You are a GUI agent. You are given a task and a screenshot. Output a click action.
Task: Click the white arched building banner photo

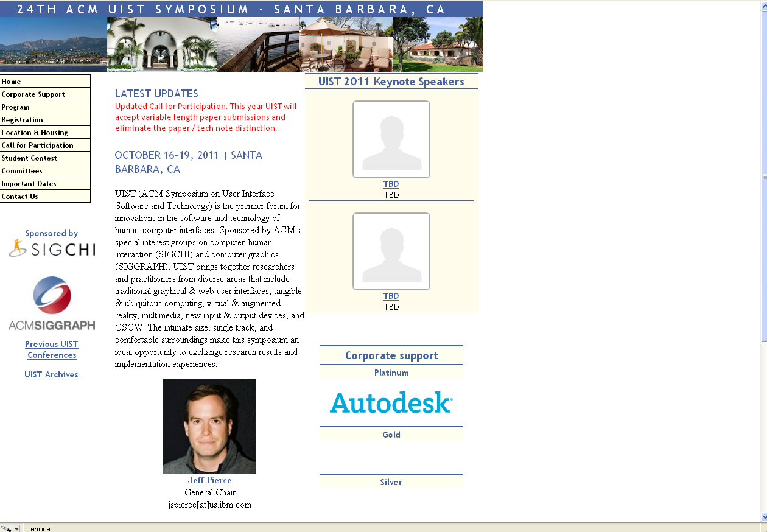(162, 44)
